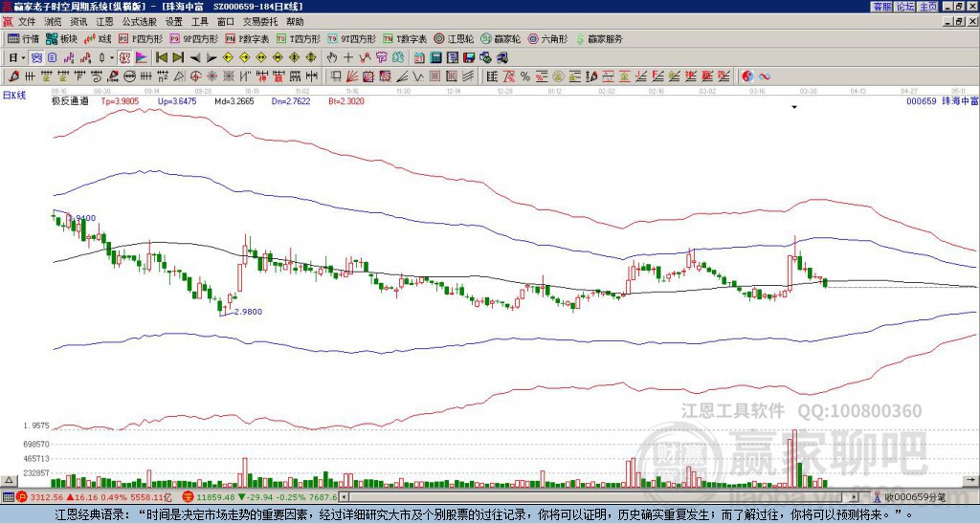980x524 pixels.
Task: Click the percent % tool icon
Action: [525, 76]
